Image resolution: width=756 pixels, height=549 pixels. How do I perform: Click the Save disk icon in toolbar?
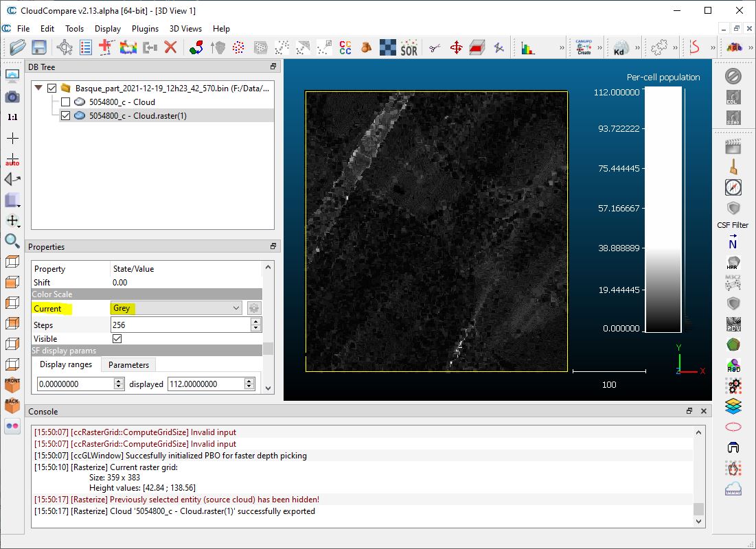39,47
